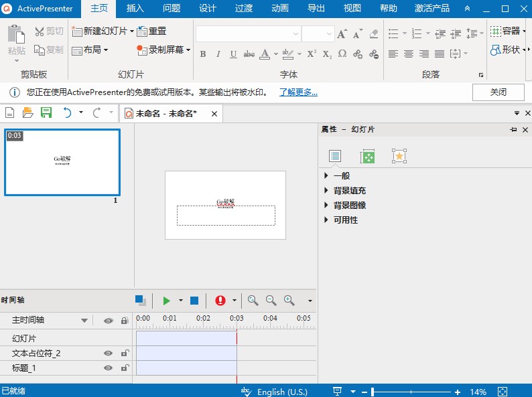This screenshot has height=397, width=532.
Task: Click the red record icon in timeline
Action: point(220,301)
